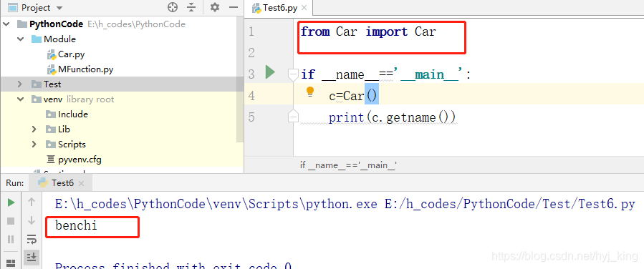This screenshot has height=269, width=644.
Task: Expand the Lib folder
Action: [x=34, y=129]
